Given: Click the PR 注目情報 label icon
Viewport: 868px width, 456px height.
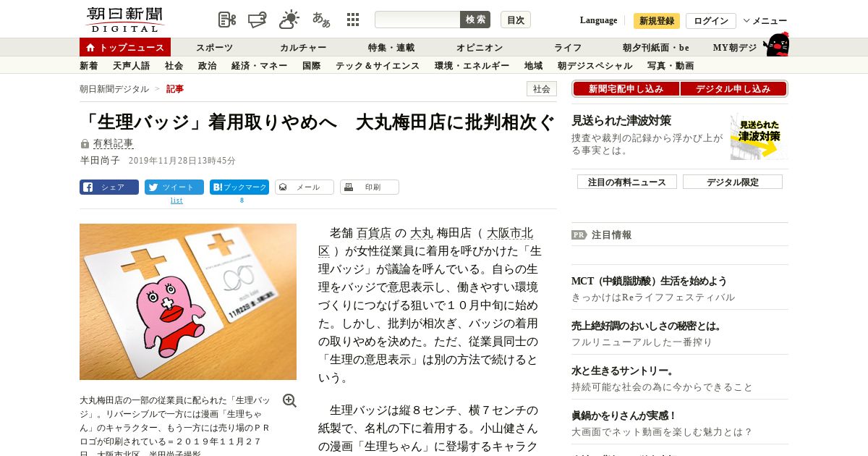Looking at the screenshot, I should (x=579, y=235).
